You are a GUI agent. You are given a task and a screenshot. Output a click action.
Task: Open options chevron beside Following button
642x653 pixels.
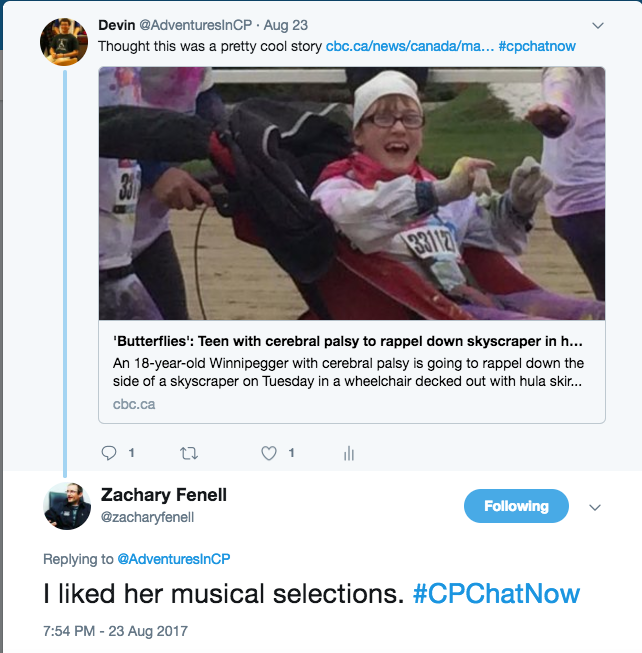[595, 507]
